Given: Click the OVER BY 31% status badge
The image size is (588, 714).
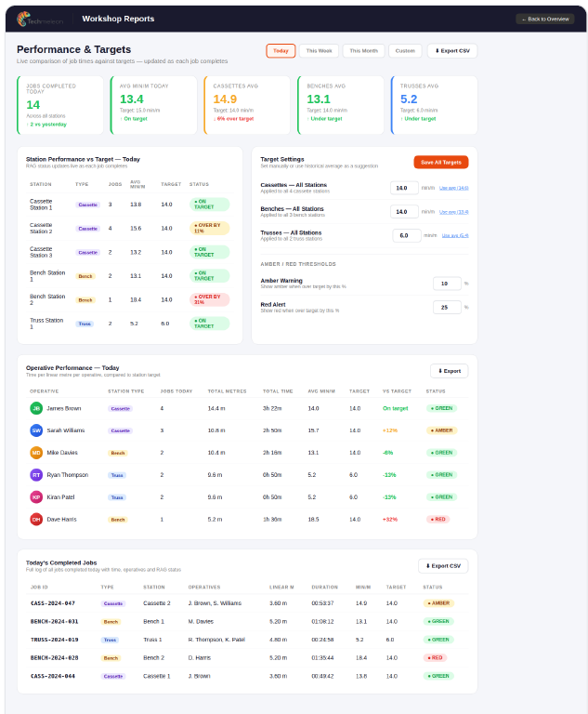Looking at the screenshot, I should click(209, 299).
